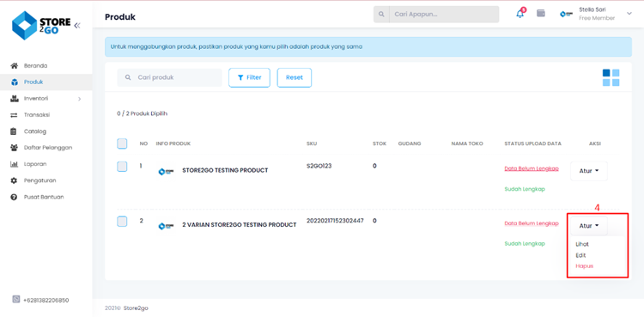This screenshot has width=644, height=317.
Task: Toggle Atur dropdown for 2 VARIAN product
Action: pyautogui.click(x=588, y=226)
